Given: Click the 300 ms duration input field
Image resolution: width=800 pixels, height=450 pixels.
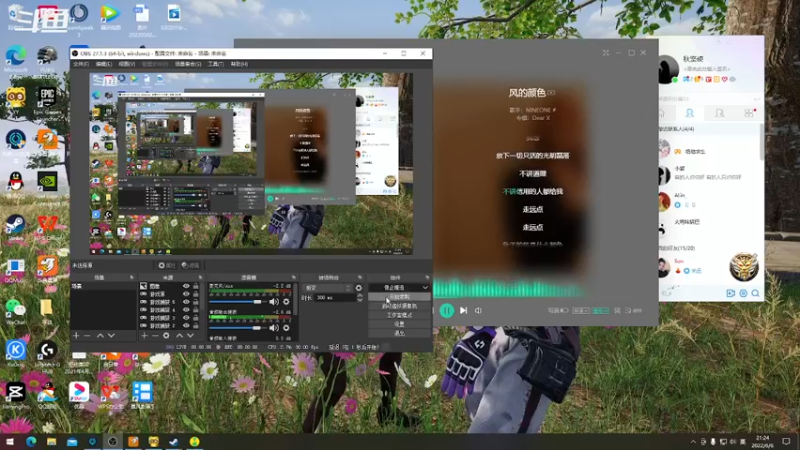Looking at the screenshot, I should [335, 297].
